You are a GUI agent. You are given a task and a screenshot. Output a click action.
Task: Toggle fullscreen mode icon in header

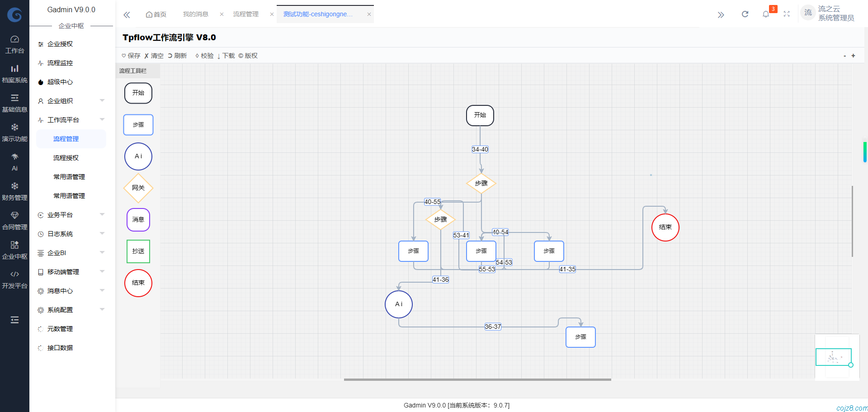click(787, 14)
